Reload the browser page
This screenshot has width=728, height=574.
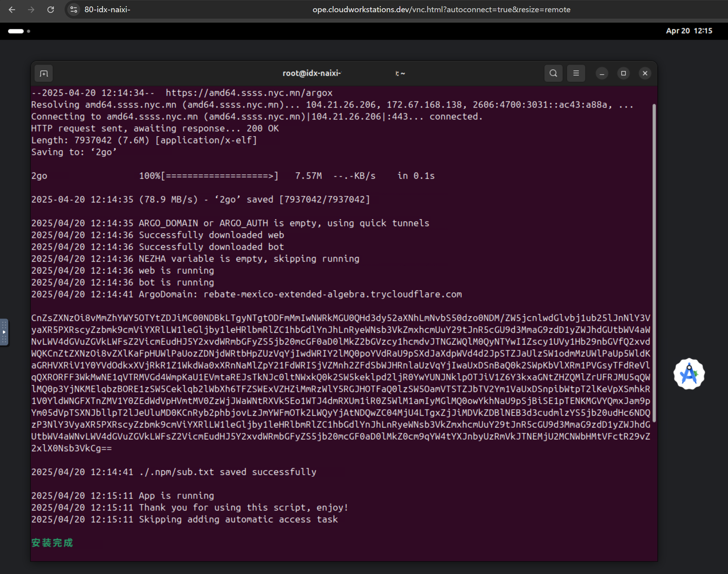pos(51,10)
